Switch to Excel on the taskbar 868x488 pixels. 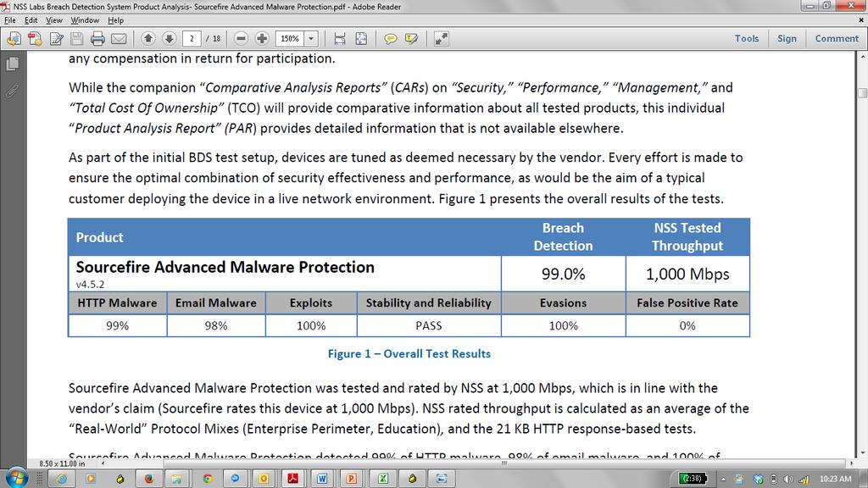[382, 479]
